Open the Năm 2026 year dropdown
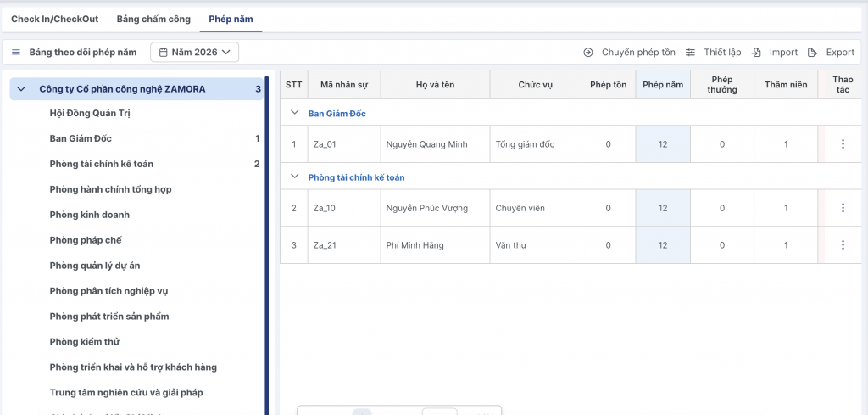The width and height of the screenshot is (868, 415). 195,53
